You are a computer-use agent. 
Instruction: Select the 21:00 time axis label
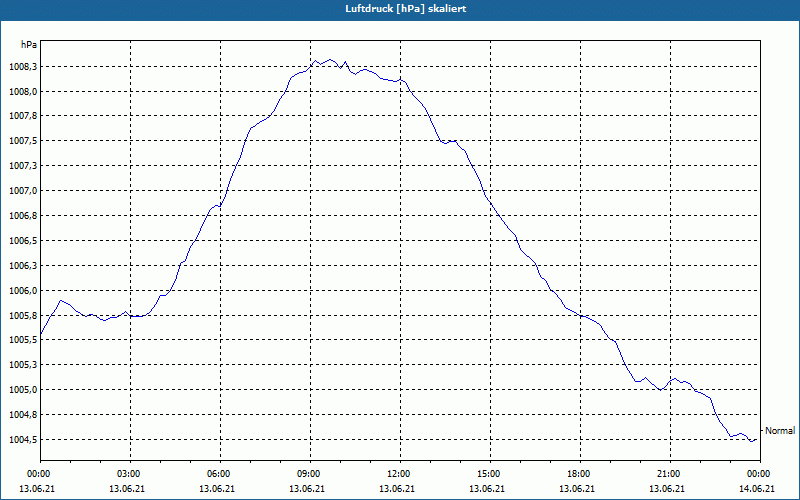tap(670, 473)
